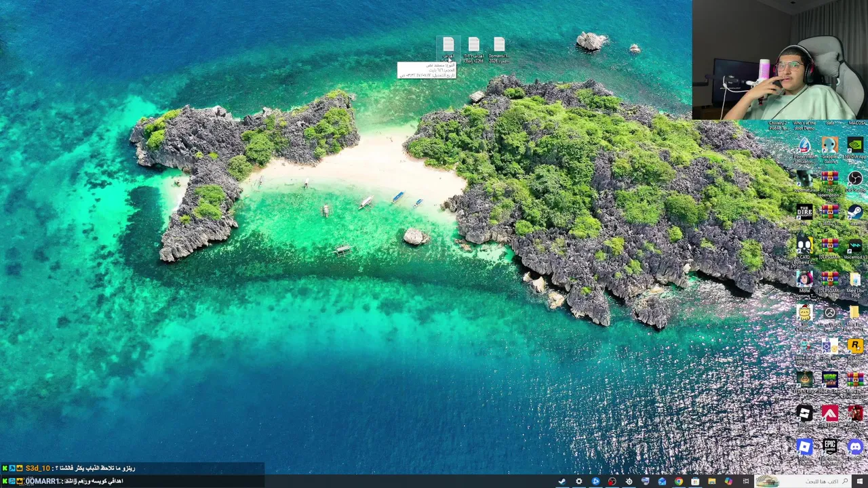Open Discord from the desktop
The image size is (868, 488).
tap(855, 446)
